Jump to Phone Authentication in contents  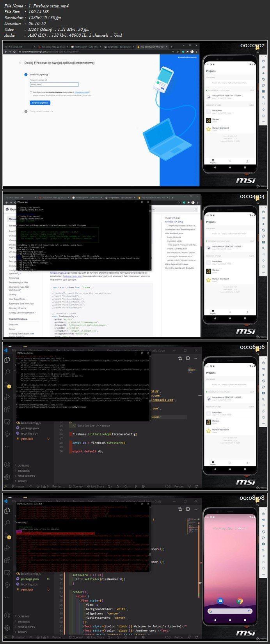point(177,249)
